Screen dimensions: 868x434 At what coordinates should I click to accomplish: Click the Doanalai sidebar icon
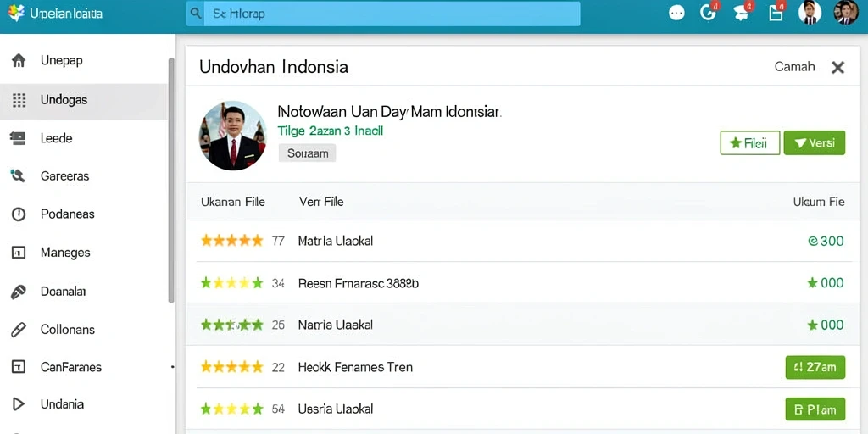click(x=19, y=292)
